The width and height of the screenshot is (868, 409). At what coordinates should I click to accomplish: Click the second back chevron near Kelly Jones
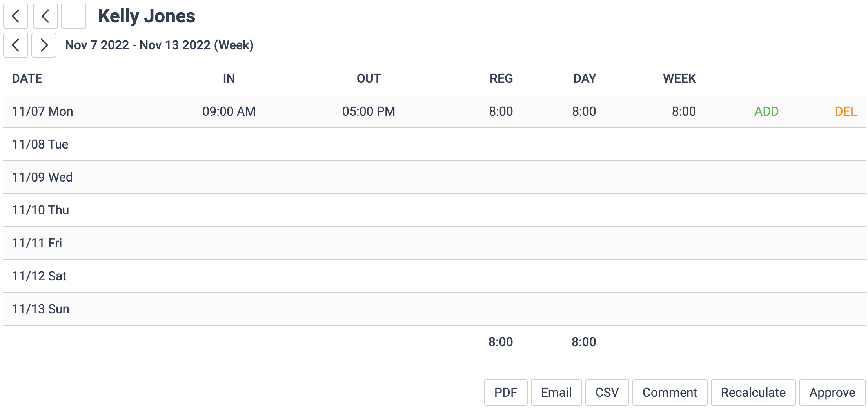pos(45,16)
